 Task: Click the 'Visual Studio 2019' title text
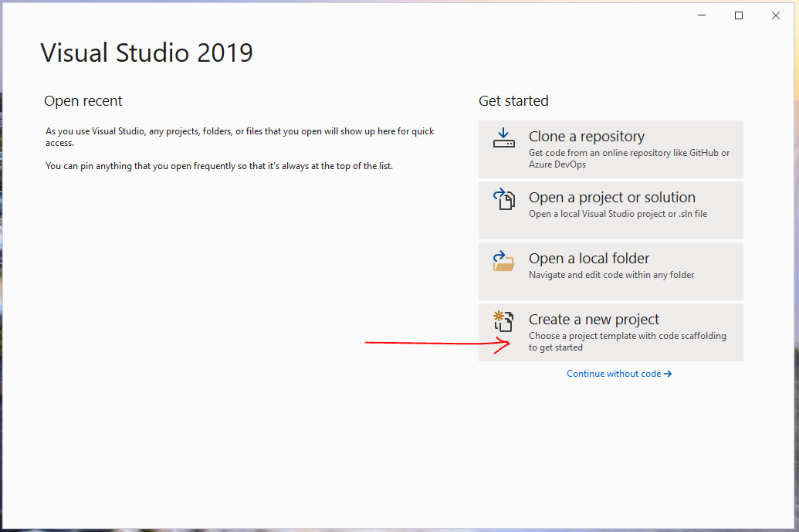pyautogui.click(x=147, y=53)
